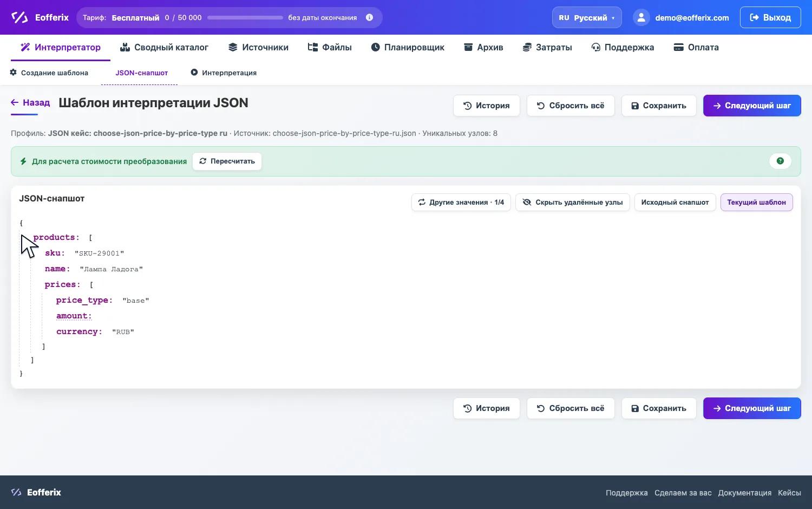Viewport: 812px width, 509px height.
Task: Toggle Скрыть удалённые узлы
Action: pos(573,203)
